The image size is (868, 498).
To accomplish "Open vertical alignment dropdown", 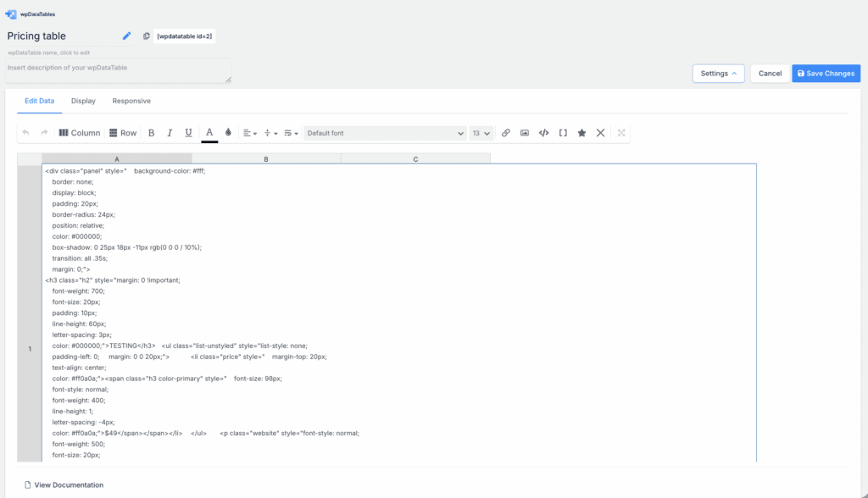I will click(270, 133).
